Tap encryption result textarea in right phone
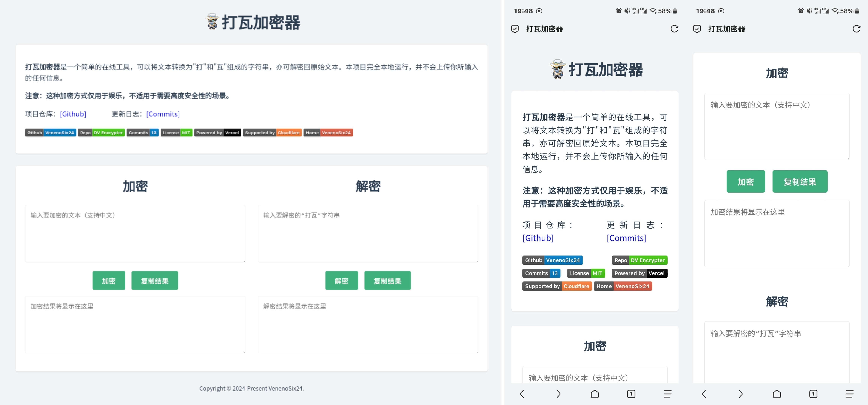This screenshot has width=868, height=405. [x=777, y=233]
